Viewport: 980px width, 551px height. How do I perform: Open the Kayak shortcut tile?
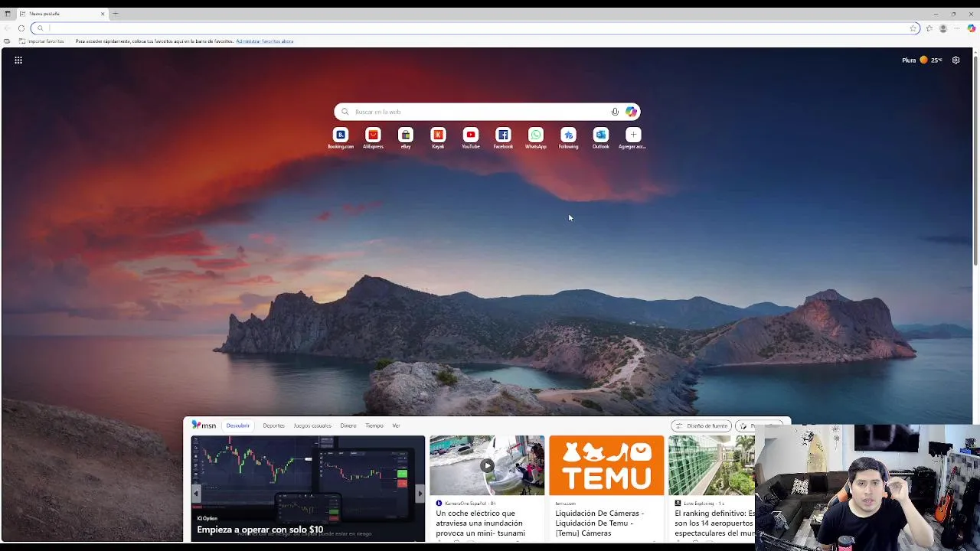coord(438,138)
